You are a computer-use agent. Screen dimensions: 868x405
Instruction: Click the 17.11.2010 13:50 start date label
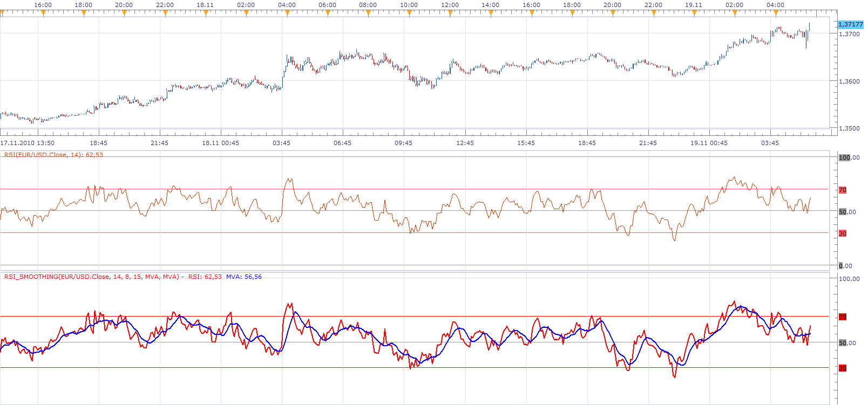tap(28, 143)
